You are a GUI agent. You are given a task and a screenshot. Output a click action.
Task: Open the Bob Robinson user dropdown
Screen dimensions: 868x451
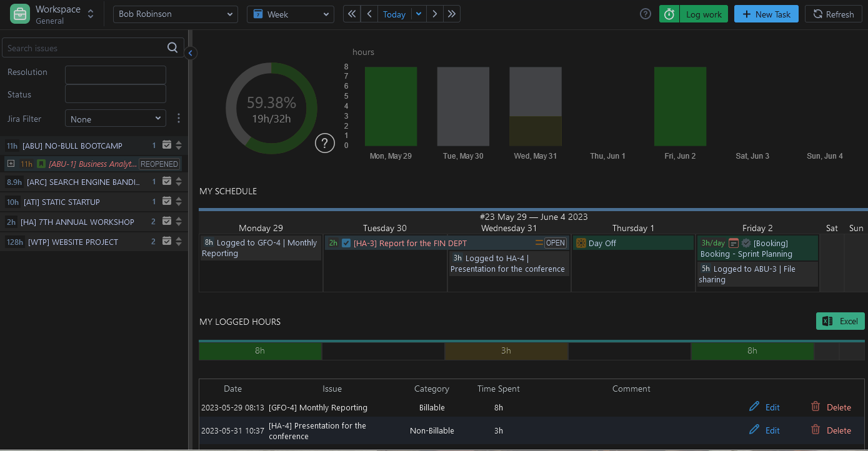[175, 14]
